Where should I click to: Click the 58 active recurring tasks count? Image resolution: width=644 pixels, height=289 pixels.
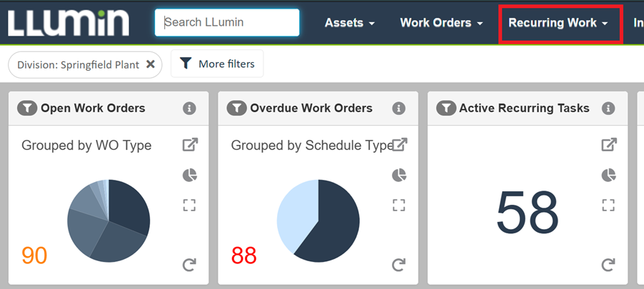(x=527, y=213)
